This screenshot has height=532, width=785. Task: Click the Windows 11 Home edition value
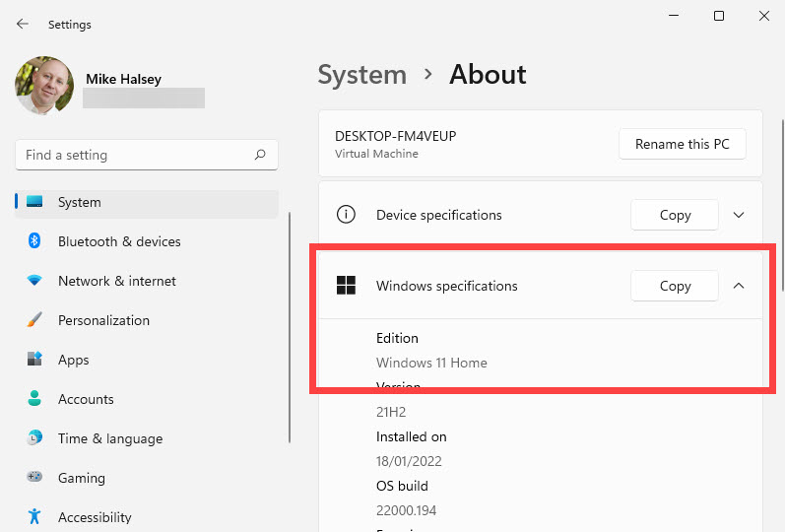431,363
